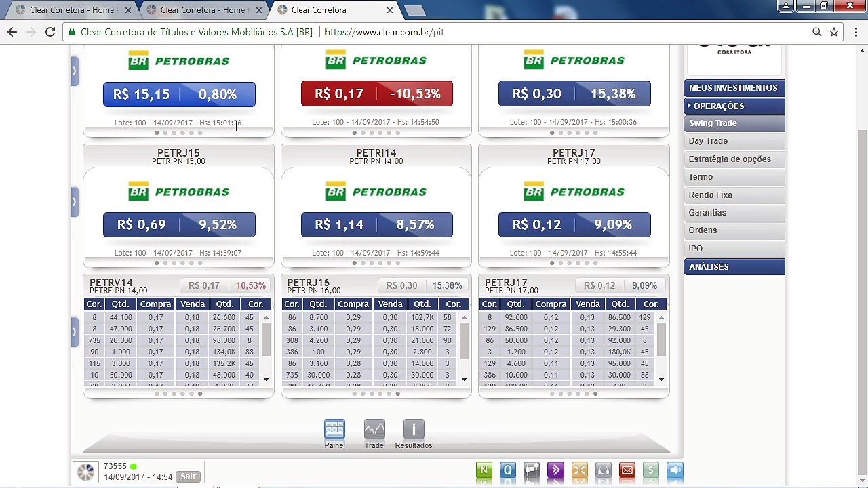Select the active Clear Corretora tab
This screenshot has height=488, width=868.
(x=331, y=10)
